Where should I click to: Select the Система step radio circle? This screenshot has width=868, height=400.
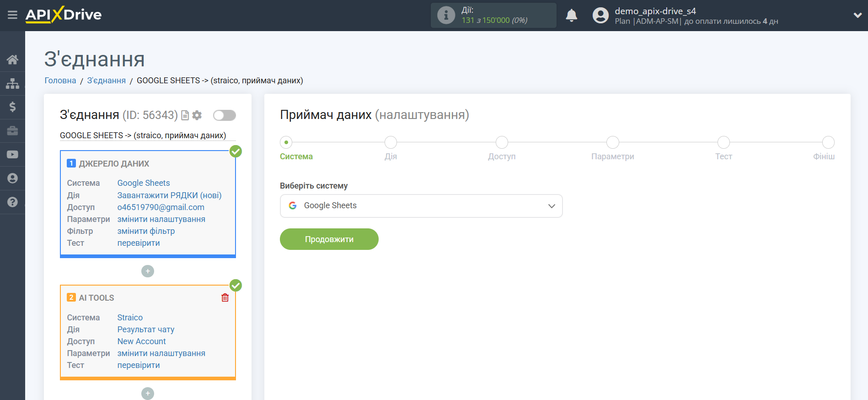(x=286, y=142)
